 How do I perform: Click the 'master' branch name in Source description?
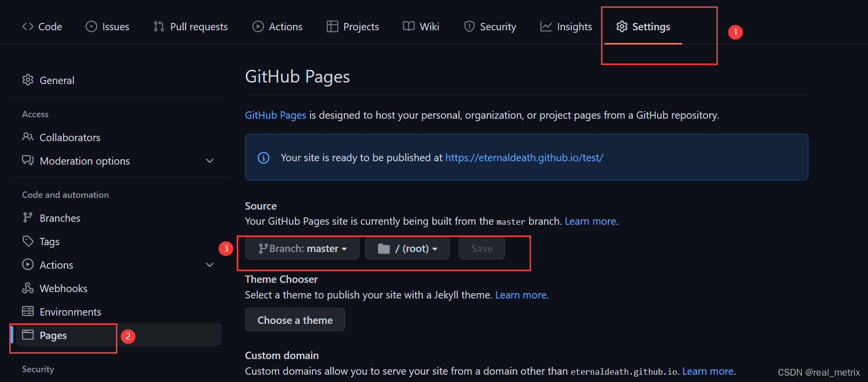(x=511, y=222)
